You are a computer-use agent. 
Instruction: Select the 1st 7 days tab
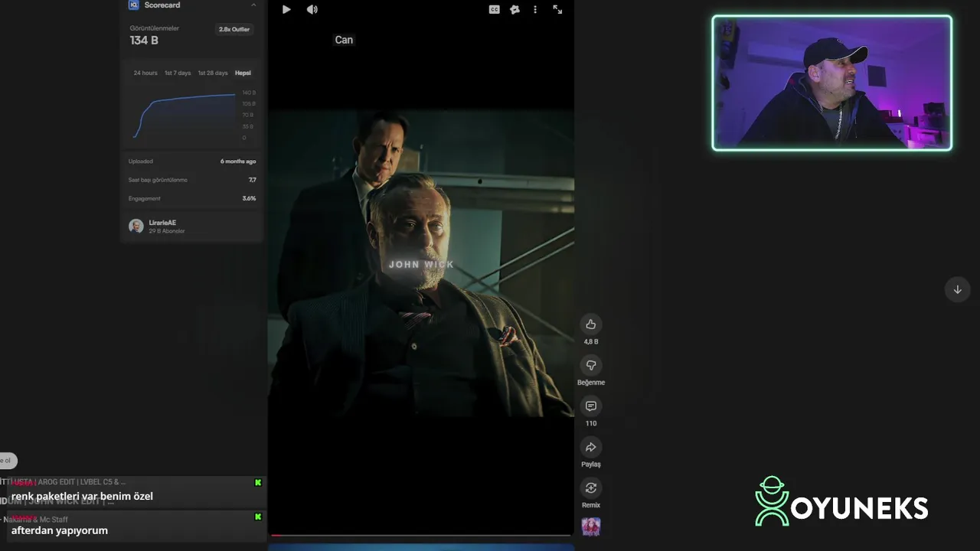click(178, 73)
